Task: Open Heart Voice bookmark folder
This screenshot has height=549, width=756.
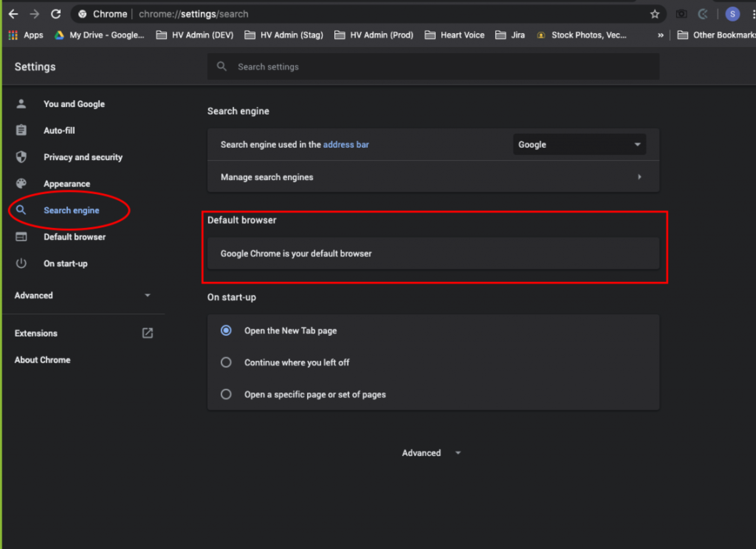Action: [x=454, y=35]
